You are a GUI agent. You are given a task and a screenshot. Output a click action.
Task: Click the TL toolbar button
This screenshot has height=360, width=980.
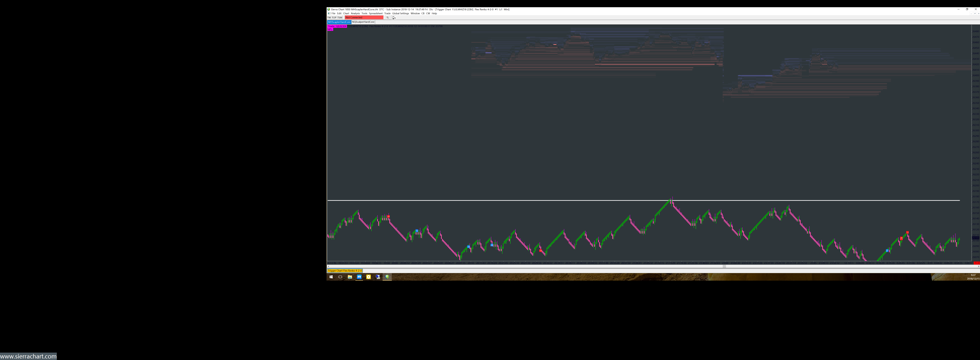click(x=387, y=17)
